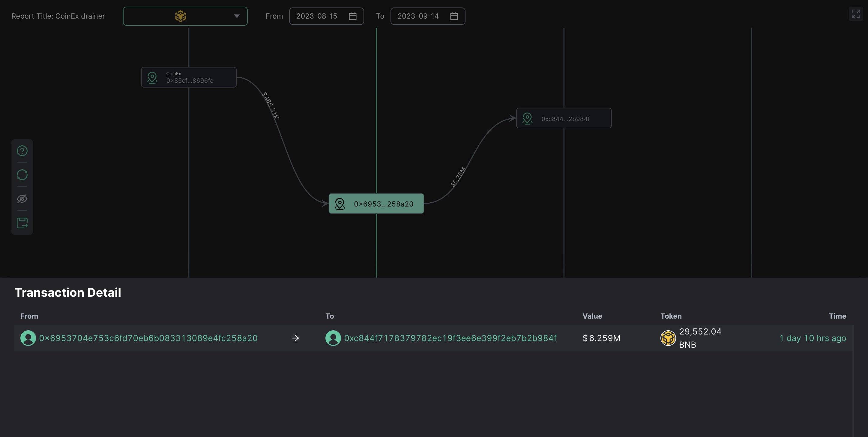868x437 pixels.
Task: Click the To column header in table
Action: point(330,316)
